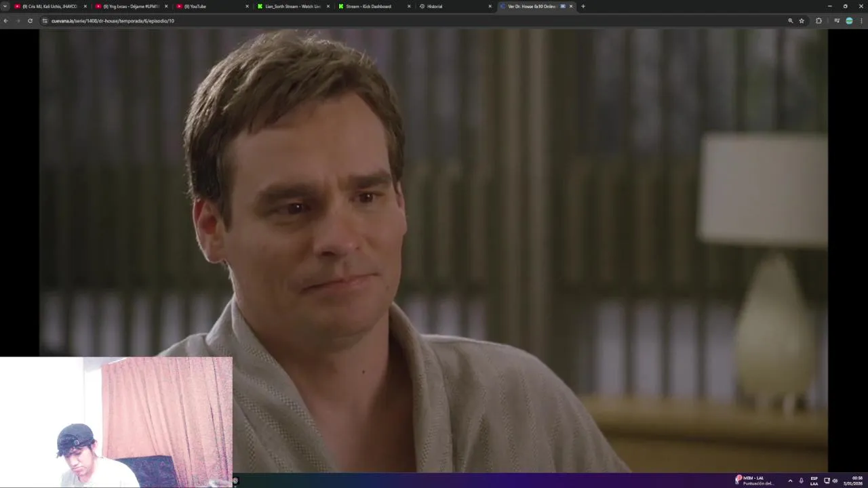Image resolution: width=868 pixels, height=488 pixels.
Task: Bookmark this page with the star icon
Action: [x=802, y=21]
